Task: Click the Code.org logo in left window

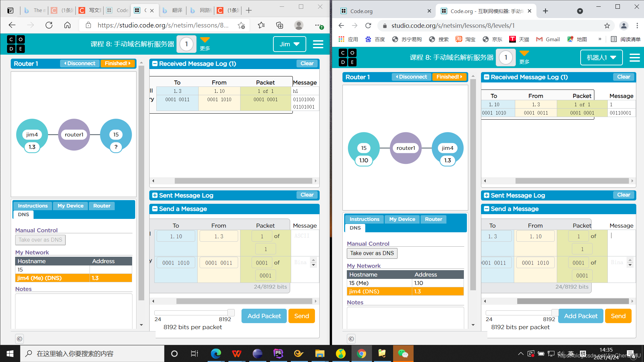Action: 16,44
